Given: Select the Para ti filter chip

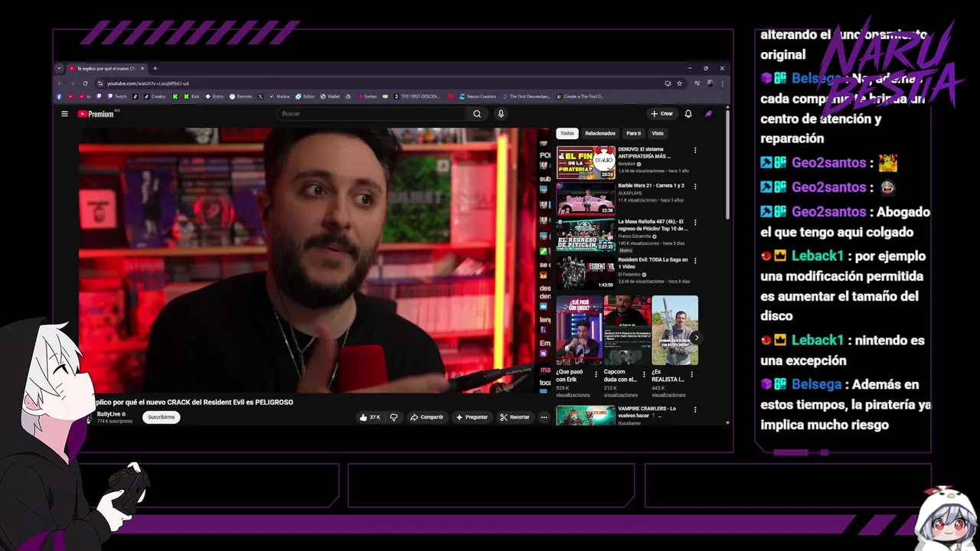Looking at the screenshot, I should [x=633, y=133].
